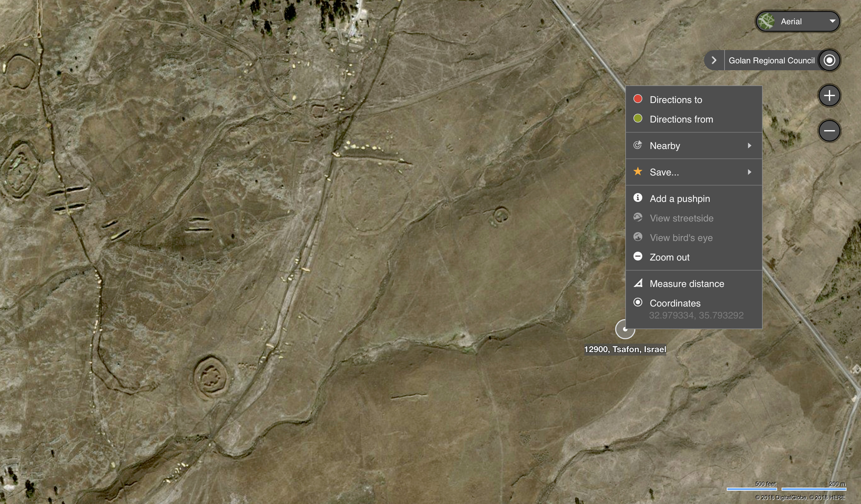Click the 12900, Tsafon, Israel label
The height and width of the screenshot is (504, 861).
[x=625, y=349]
